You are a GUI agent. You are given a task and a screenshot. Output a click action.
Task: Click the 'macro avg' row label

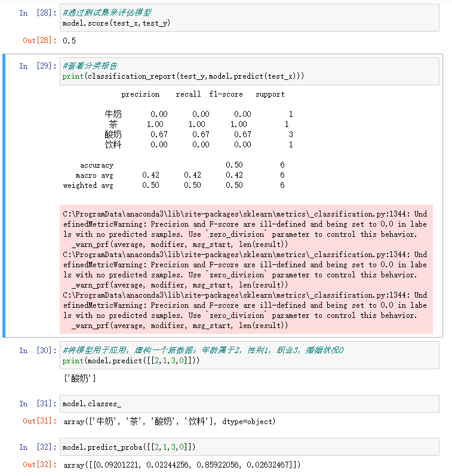[x=94, y=175]
